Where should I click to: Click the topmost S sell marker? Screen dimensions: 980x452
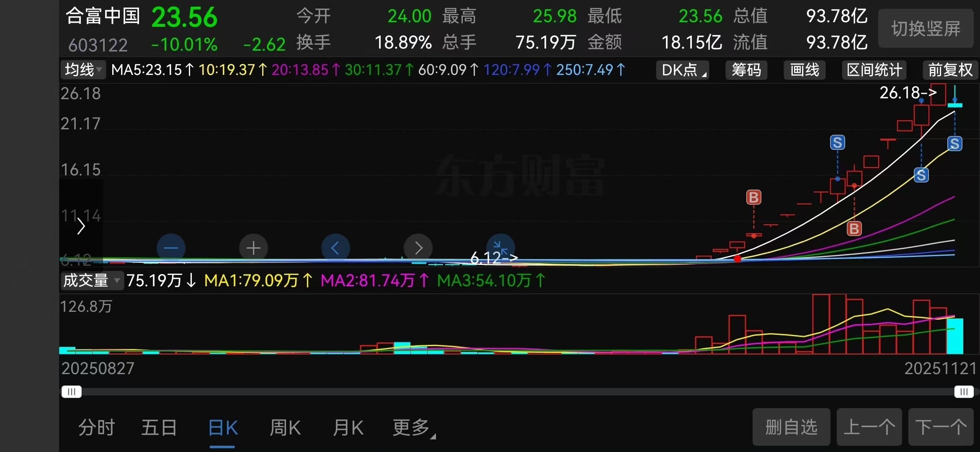pyautogui.click(x=837, y=143)
